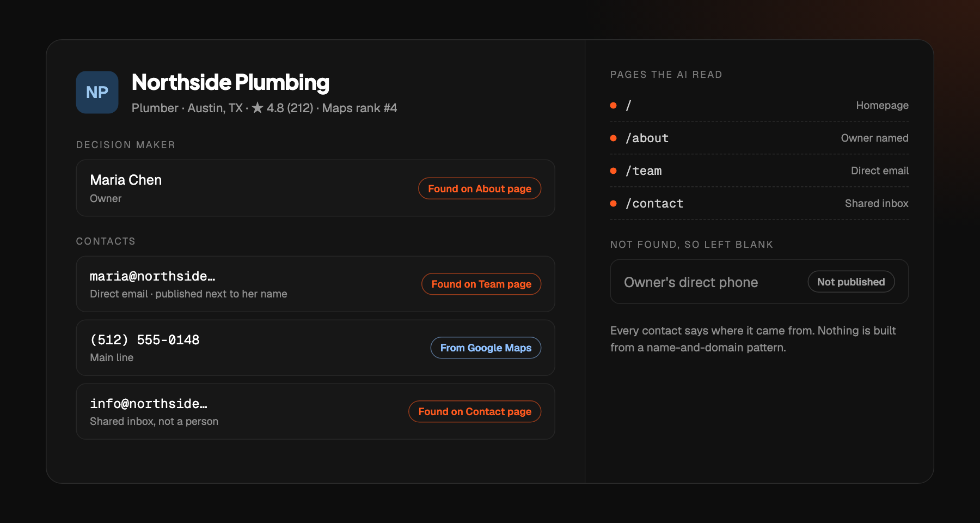The height and width of the screenshot is (523, 980).
Task: Click the PAGES THE AI READ heading
Action: point(666,75)
